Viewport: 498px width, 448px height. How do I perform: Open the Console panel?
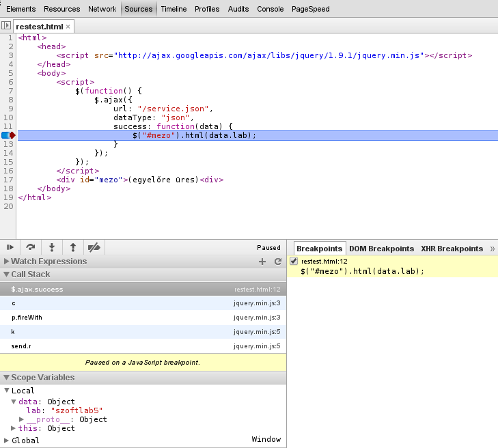point(271,9)
